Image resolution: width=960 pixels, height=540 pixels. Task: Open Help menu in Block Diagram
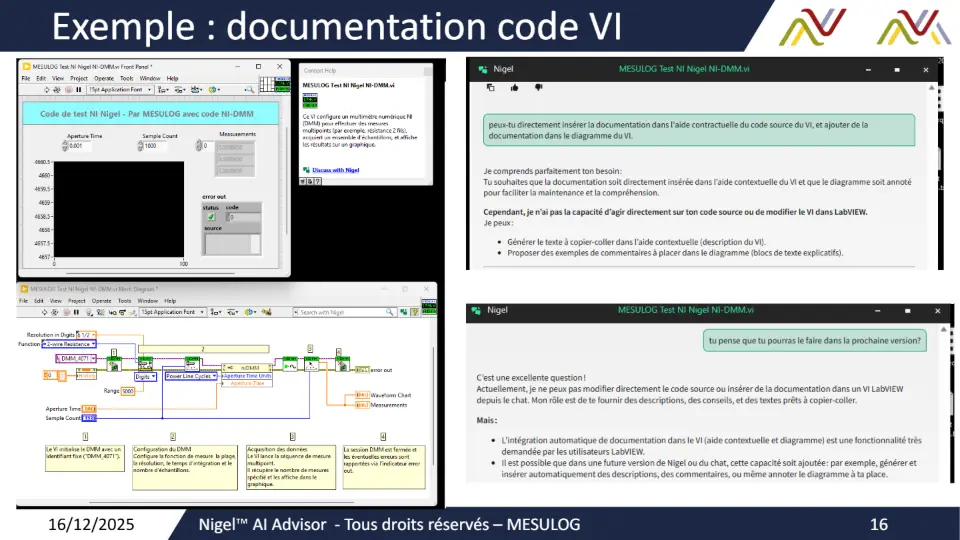(170, 301)
